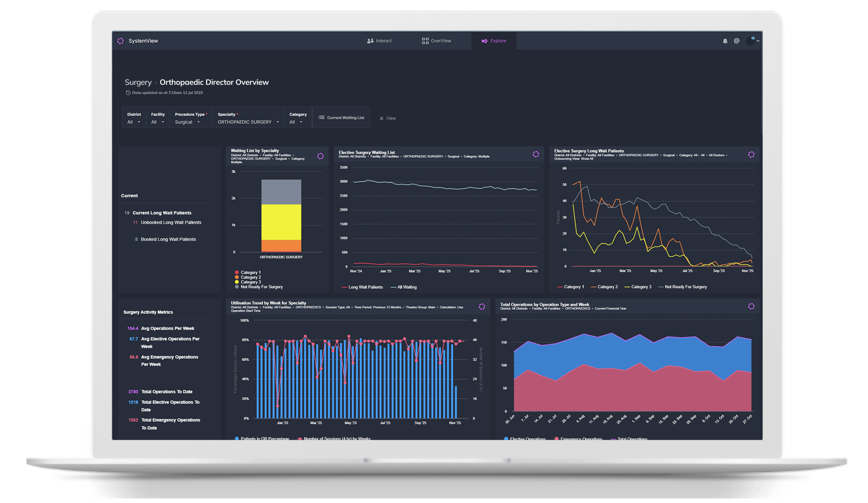
Task: Click the Total Operations chart circle icon
Action: tap(751, 306)
